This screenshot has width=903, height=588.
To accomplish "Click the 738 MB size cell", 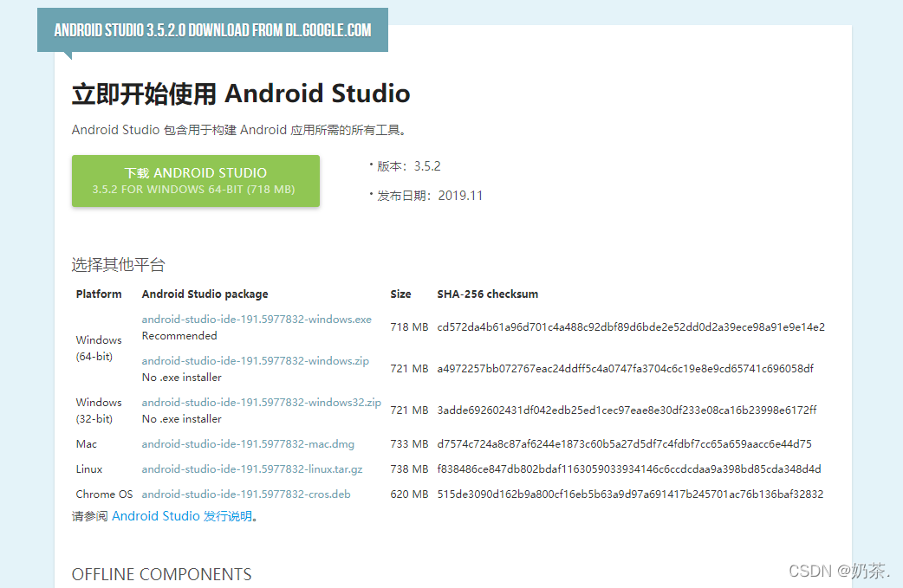I will (409, 468).
